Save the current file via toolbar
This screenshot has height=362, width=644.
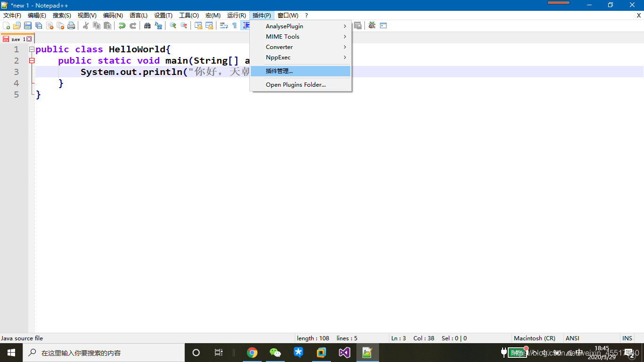pyautogui.click(x=28, y=25)
